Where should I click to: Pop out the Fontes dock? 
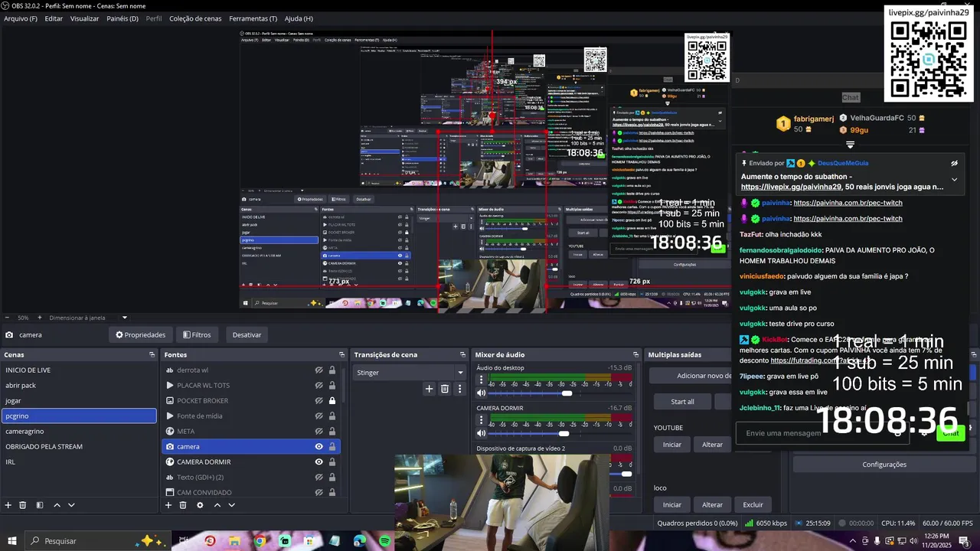pyautogui.click(x=341, y=354)
